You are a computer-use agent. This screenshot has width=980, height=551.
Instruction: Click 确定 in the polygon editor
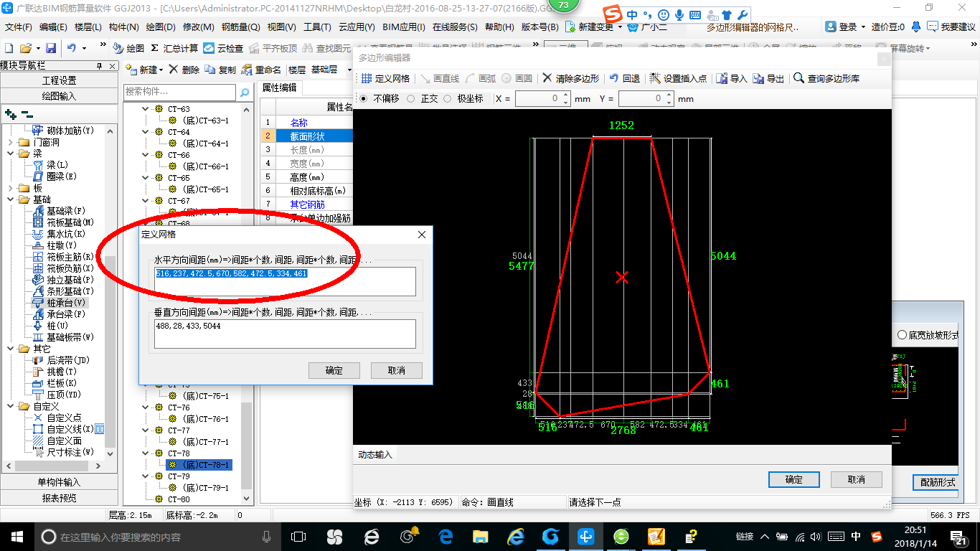[794, 479]
